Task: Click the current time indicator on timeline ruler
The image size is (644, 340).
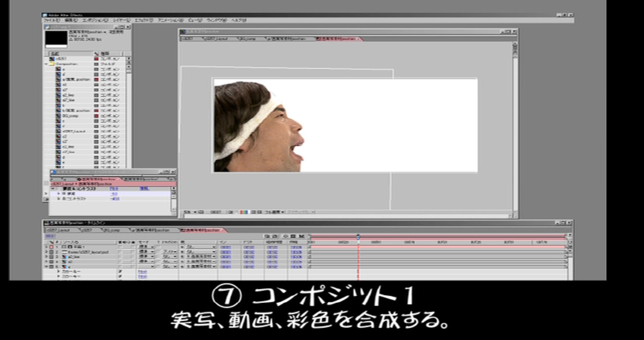Action: pos(358,236)
